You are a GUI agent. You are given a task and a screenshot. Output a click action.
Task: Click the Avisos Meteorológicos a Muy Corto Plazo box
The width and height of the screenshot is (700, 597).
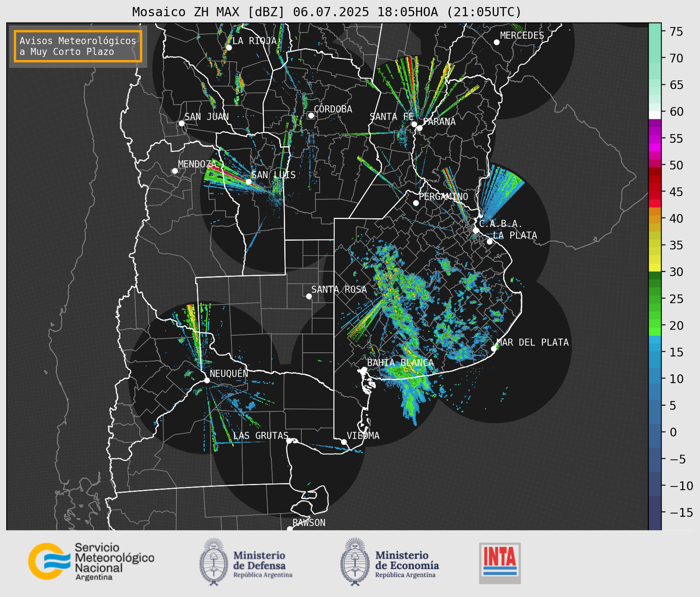click(x=78, y=46)
